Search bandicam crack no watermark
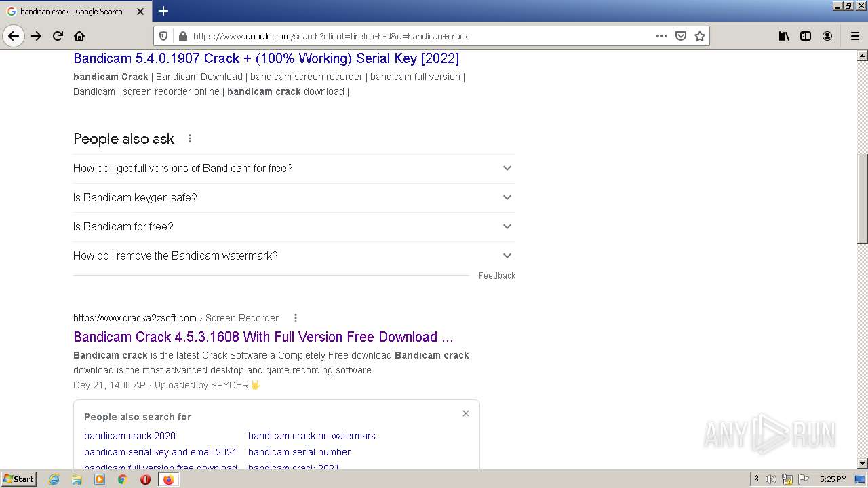 (x=312, y=436)
